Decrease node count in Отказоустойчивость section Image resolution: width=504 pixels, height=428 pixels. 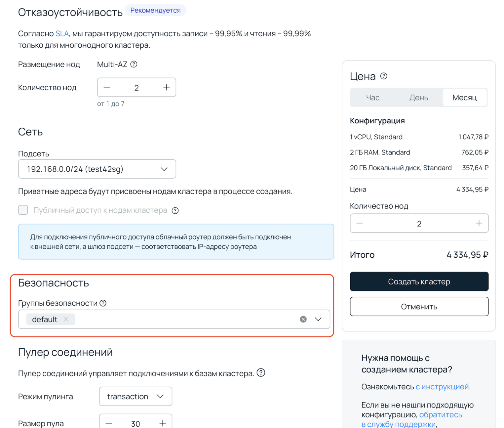(x=107, y=87)
